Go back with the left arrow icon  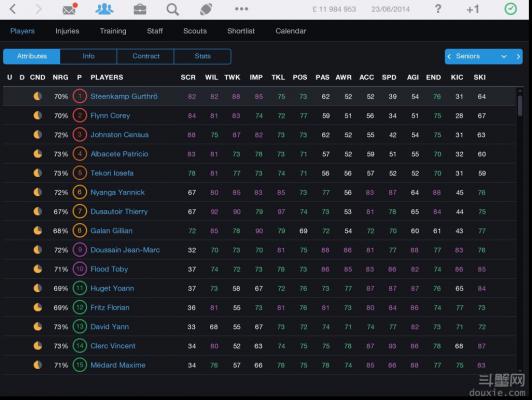coord(13,9)
